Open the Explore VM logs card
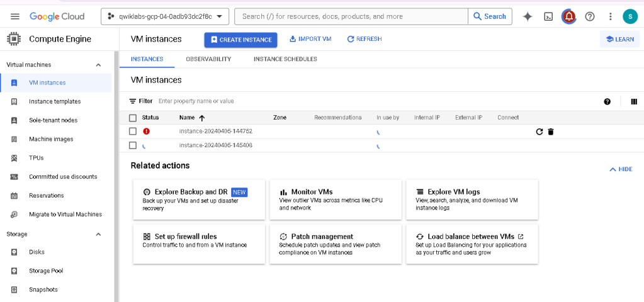 [472, 199]
